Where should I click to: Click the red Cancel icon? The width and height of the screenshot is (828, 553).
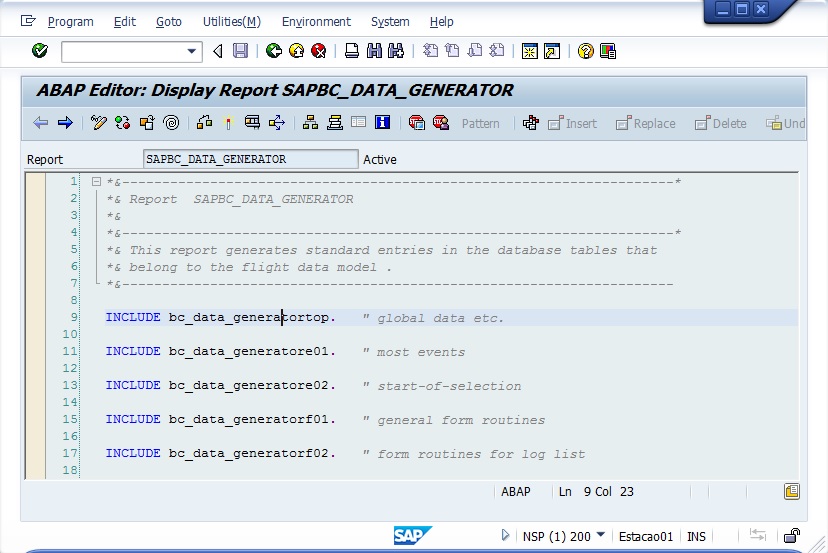click(319, 51)
